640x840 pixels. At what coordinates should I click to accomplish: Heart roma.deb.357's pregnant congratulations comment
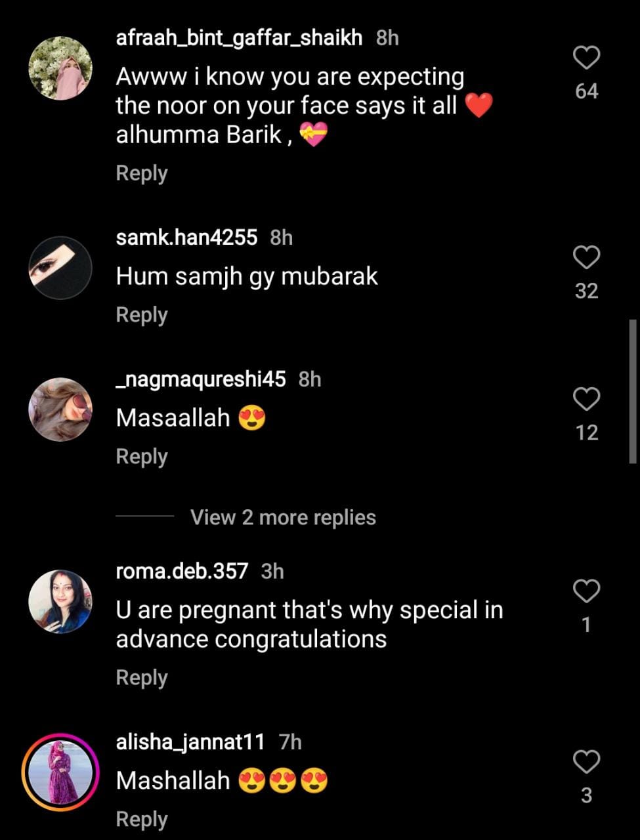point(586,591)
